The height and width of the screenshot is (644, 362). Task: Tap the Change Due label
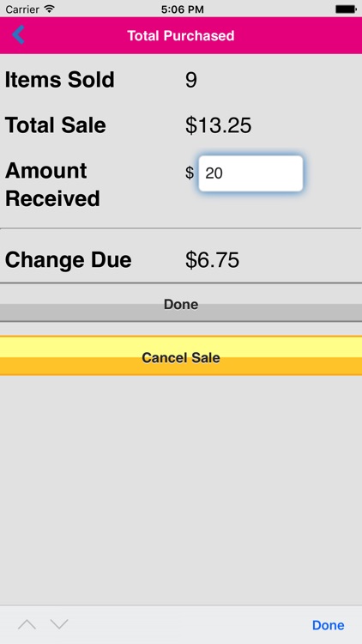tap(68, 260)
